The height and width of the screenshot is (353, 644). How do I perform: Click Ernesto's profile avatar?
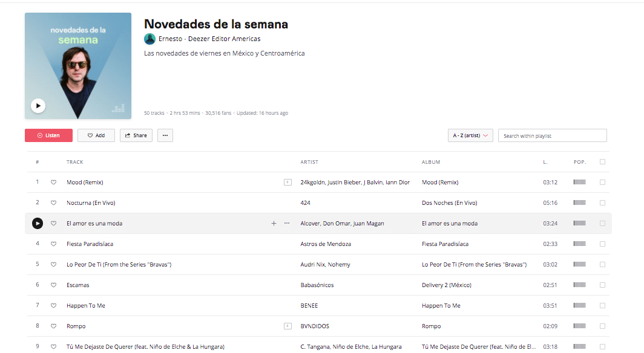149,39
